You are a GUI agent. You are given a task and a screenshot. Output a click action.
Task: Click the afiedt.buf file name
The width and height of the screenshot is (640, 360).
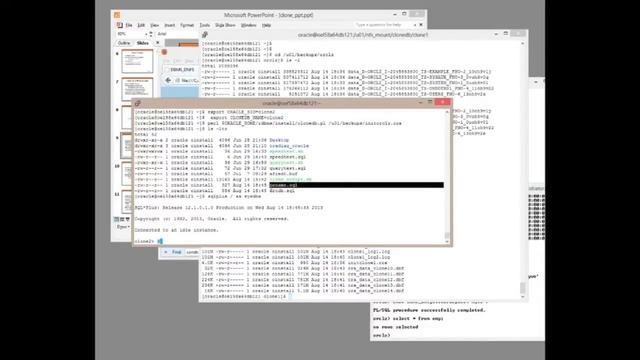point(283,174)
